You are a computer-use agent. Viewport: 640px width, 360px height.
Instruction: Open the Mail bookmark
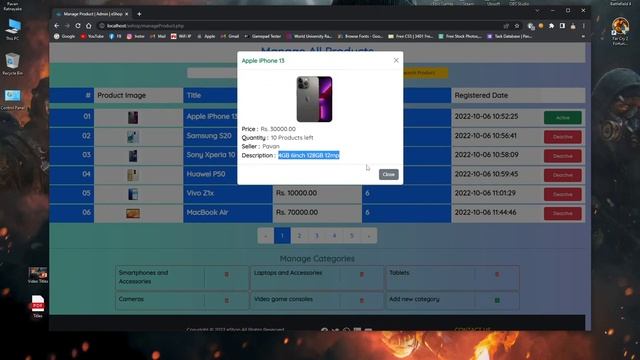[x=158, y=36]
